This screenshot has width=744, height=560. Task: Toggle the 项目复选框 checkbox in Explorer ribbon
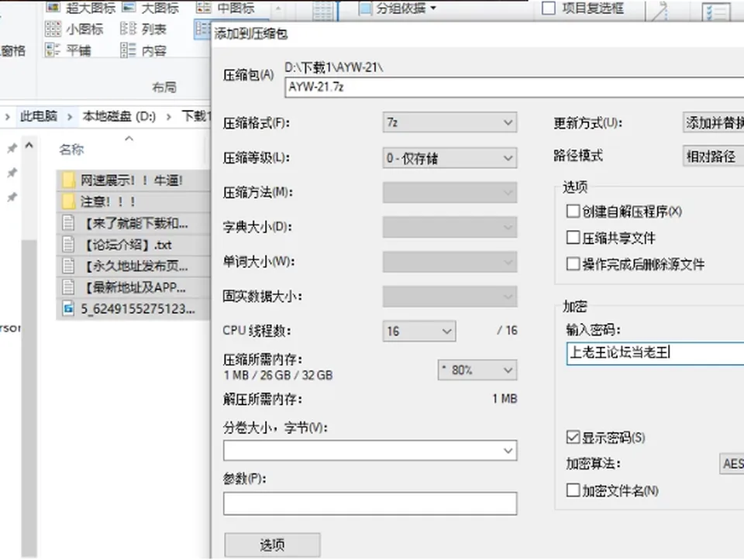click(549, 8)
